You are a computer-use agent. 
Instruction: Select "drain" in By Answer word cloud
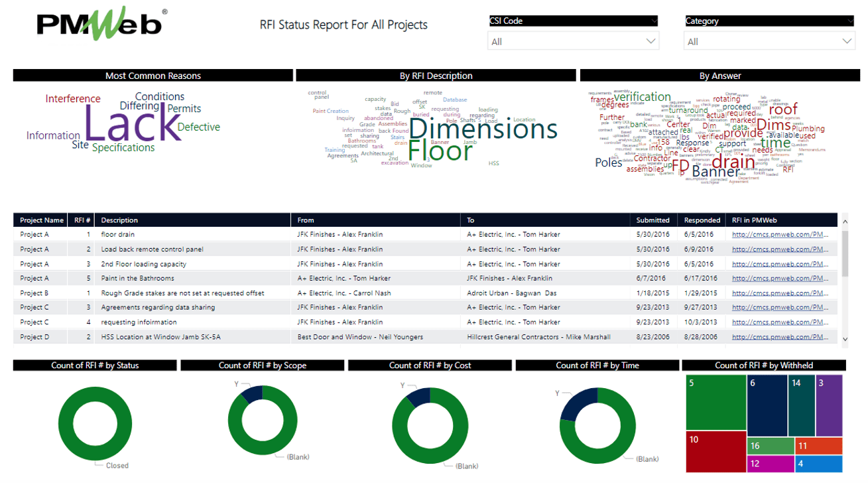tap(734, 161)
